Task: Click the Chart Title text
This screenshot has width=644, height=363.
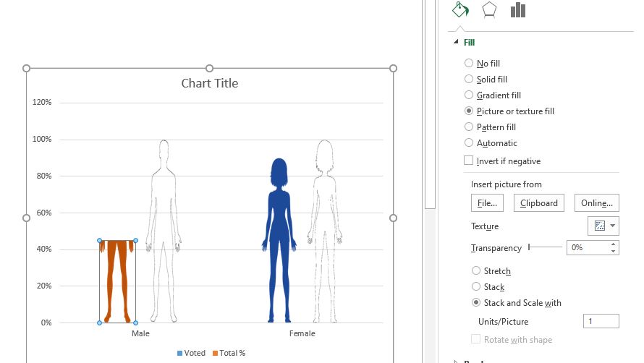Action: coord(209,83)
